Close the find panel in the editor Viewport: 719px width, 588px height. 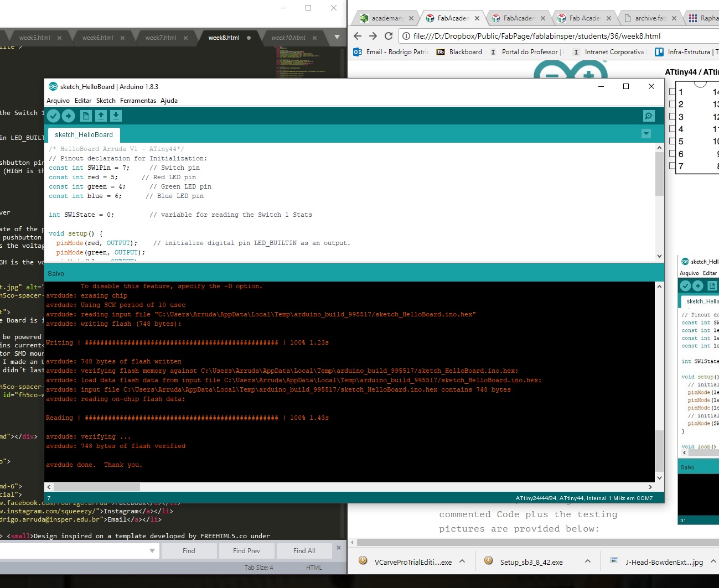click(339, 548)
